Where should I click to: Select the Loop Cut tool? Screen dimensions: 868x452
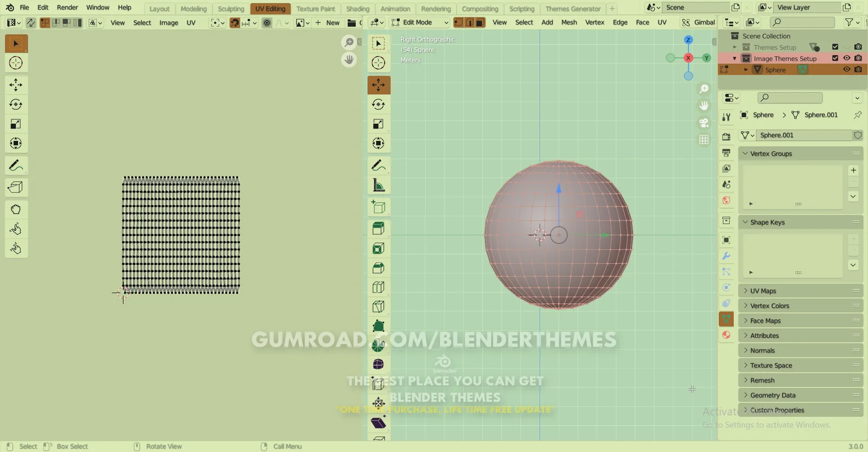(379, 287)
